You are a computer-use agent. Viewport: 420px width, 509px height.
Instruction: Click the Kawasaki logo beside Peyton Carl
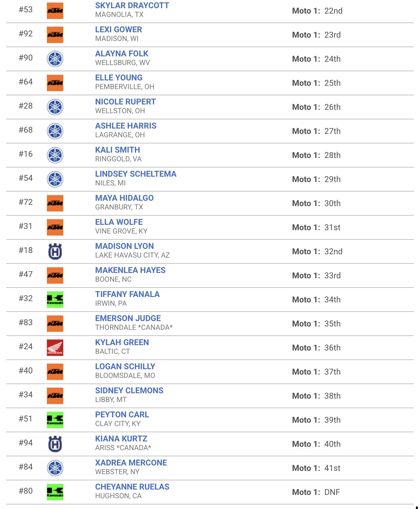[x=55, y=420]
